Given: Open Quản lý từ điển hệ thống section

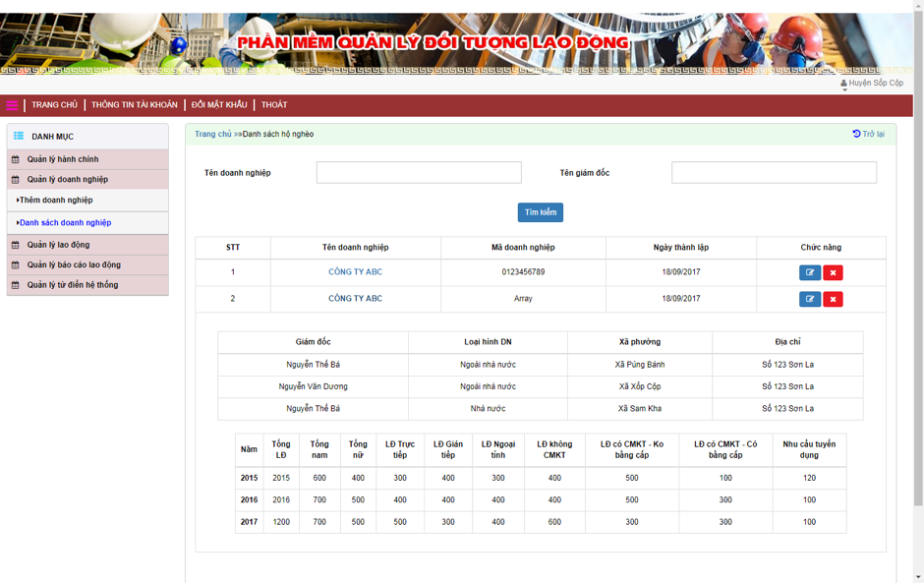Looking at the screenshot, I should click(x=72, y=285).
